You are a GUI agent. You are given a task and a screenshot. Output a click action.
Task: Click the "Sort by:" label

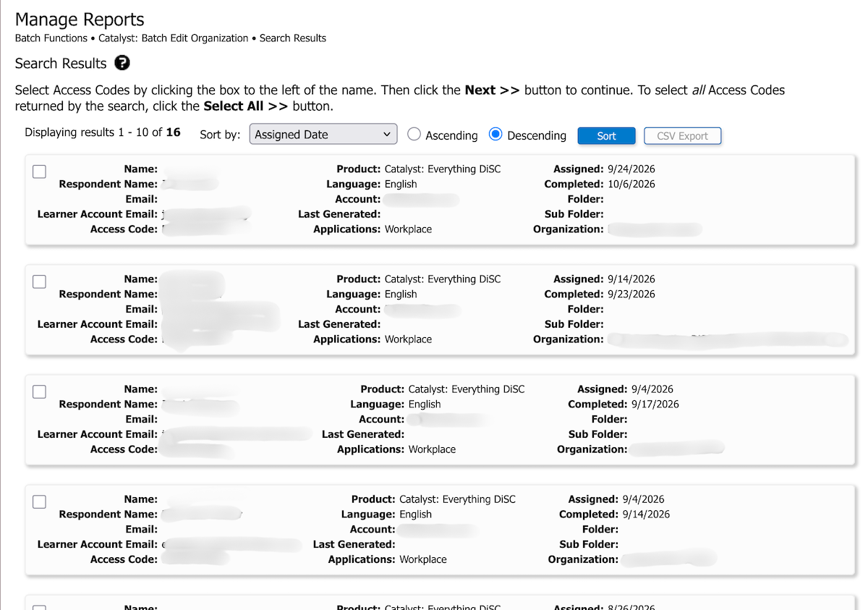[220, 135]
